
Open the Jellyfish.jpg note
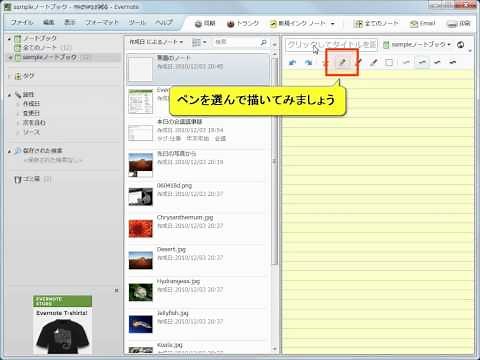pyautogui.click(x=197, y=324)
